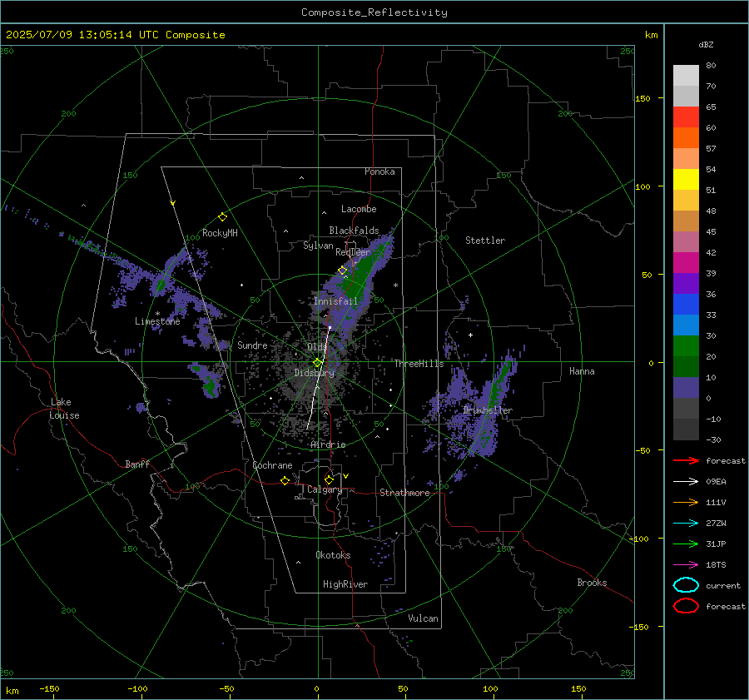Click the white 09EA arrow legend icon
This screenshot has width=749, height=700.
(686, 482)
